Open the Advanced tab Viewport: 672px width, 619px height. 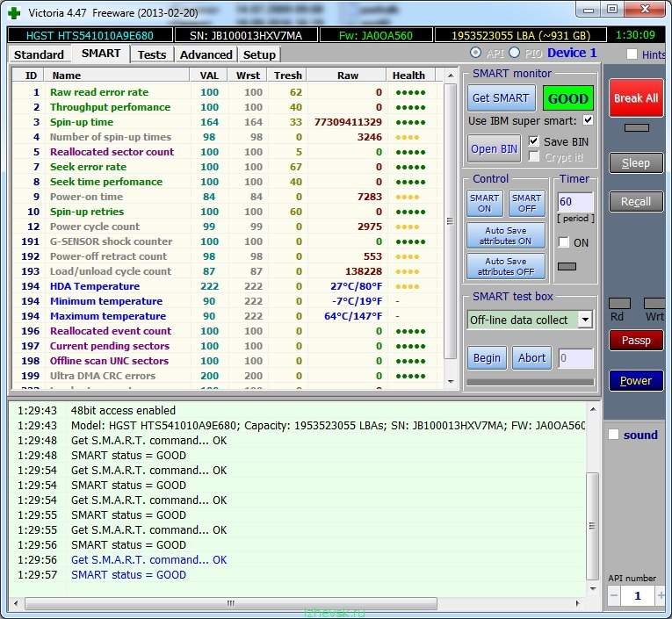click(206, 54)
